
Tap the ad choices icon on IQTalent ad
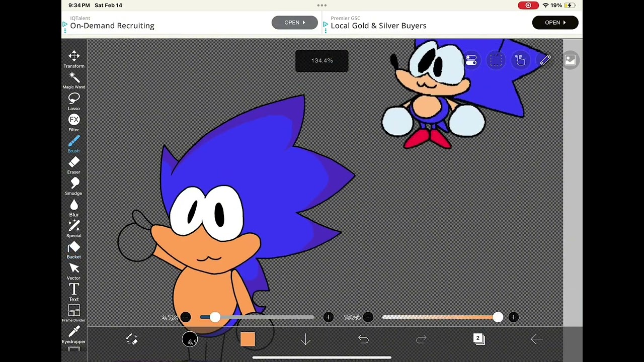(65, 24)
